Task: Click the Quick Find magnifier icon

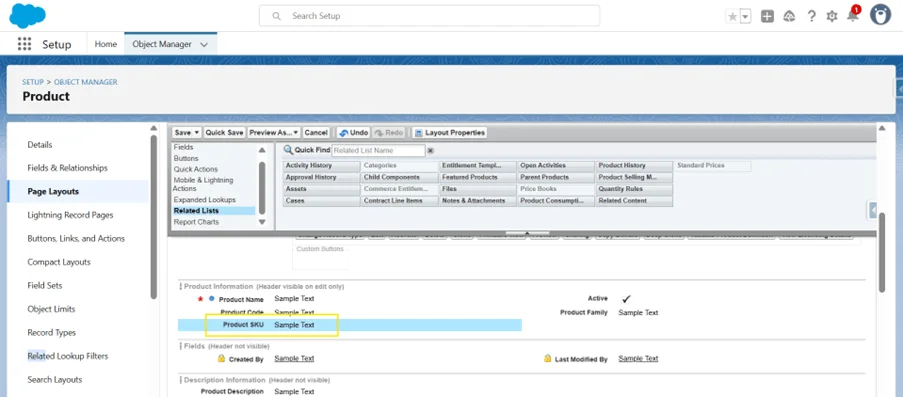Action: pyautogui.click(x=289, y=150)
